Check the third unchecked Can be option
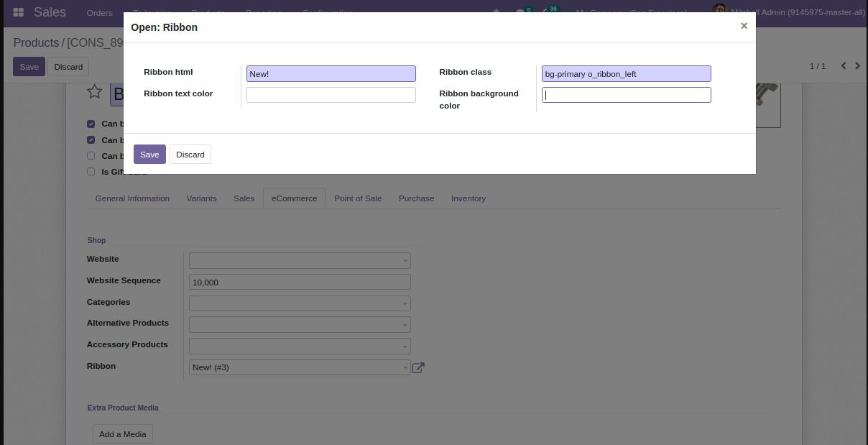The width and height of the screenshot is (868, 445). (x=91, y=155)
